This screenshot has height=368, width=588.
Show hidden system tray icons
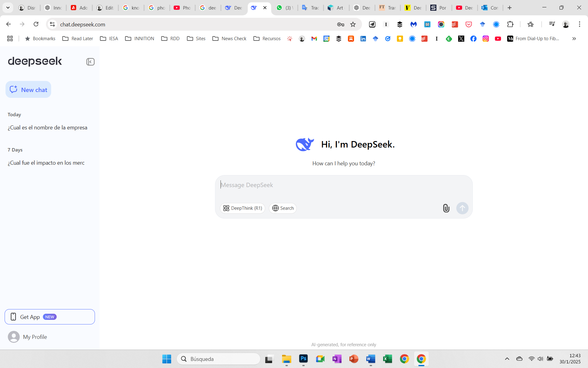(x=507, y=359)
